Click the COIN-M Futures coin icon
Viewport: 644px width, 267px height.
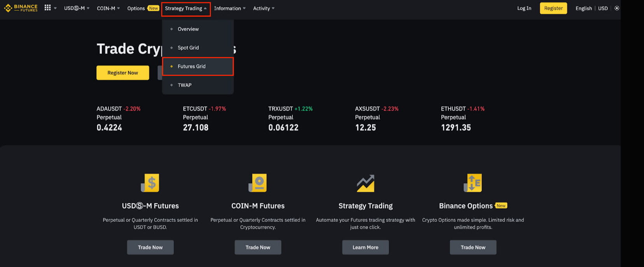tap(257, 183)
